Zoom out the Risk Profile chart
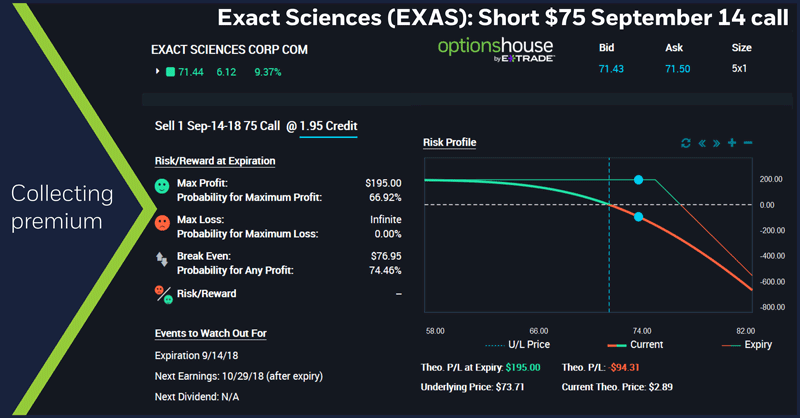This screenshot has height=418, width=800. pos(748,143)
